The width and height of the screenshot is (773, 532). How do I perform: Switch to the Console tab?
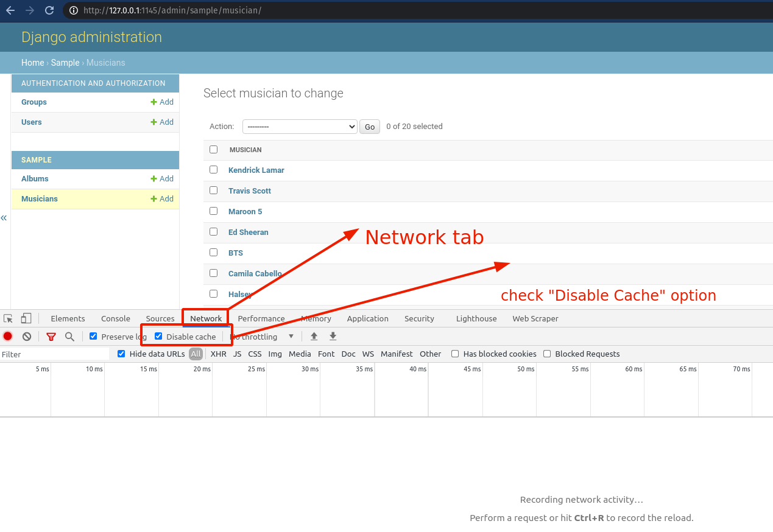tap(115, 318)
